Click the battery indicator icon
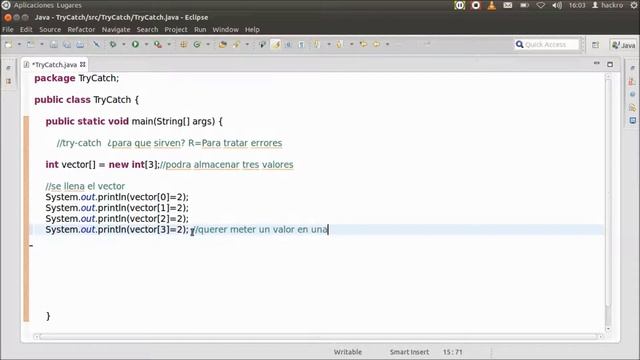This screenshot has width=640, height=360. pyautogui.click(x=524, y=5)
